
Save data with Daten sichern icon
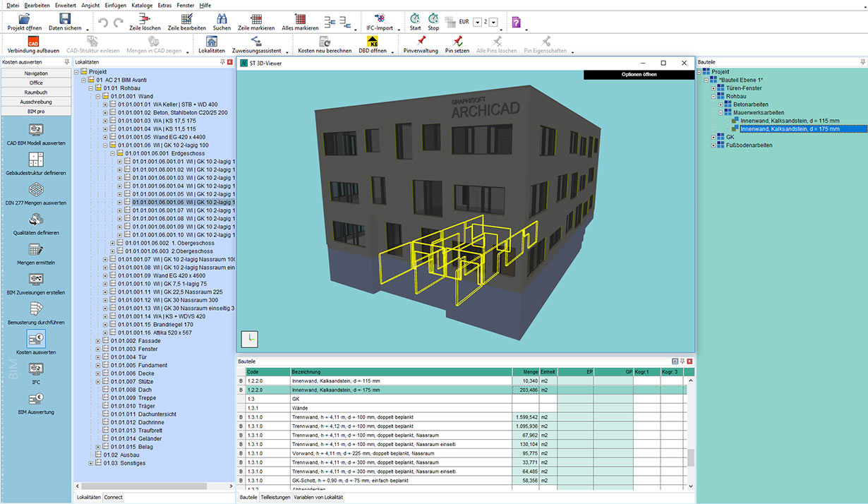coord(65,19)
